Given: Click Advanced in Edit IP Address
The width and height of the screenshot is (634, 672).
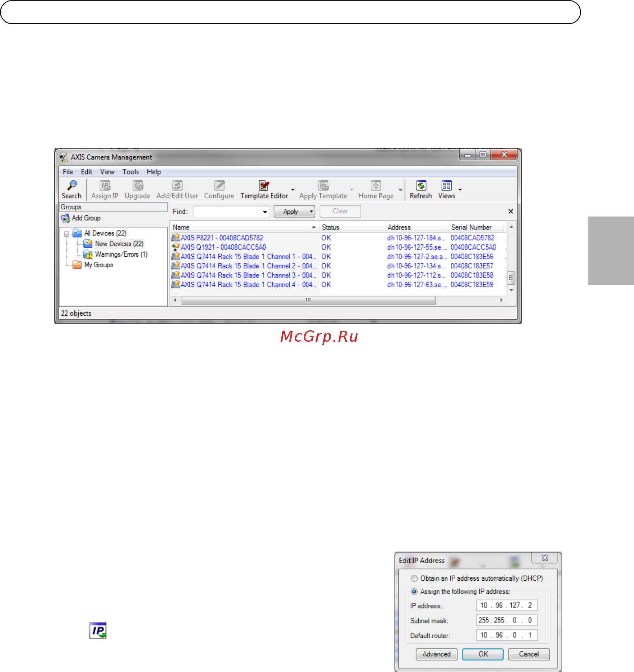Looking at the screenshot, I should click(x=436, y=654).
